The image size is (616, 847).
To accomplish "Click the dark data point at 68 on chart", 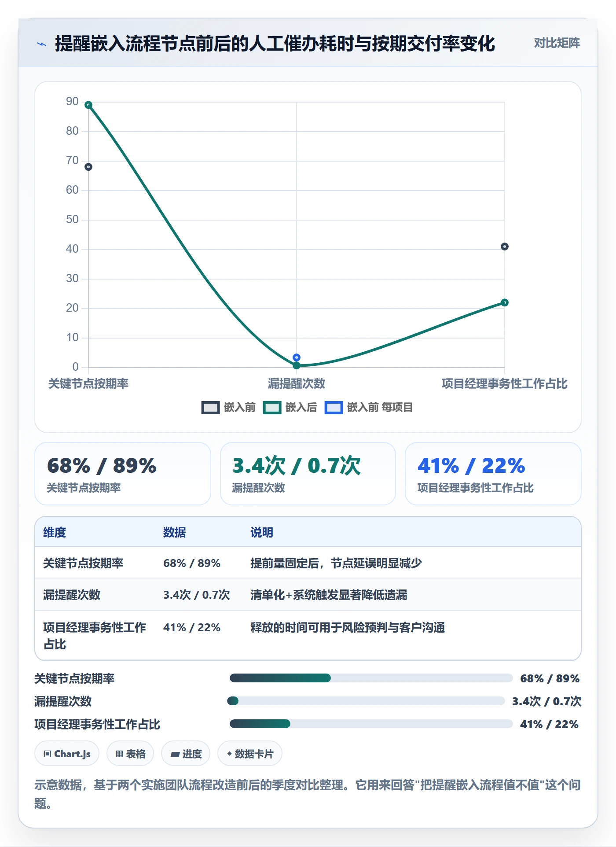I will (x=88, y=167).
